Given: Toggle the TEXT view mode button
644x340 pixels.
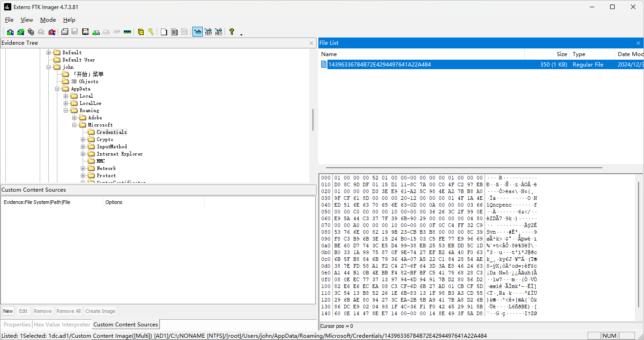Looking at the screenshot, I should point(208,32).
